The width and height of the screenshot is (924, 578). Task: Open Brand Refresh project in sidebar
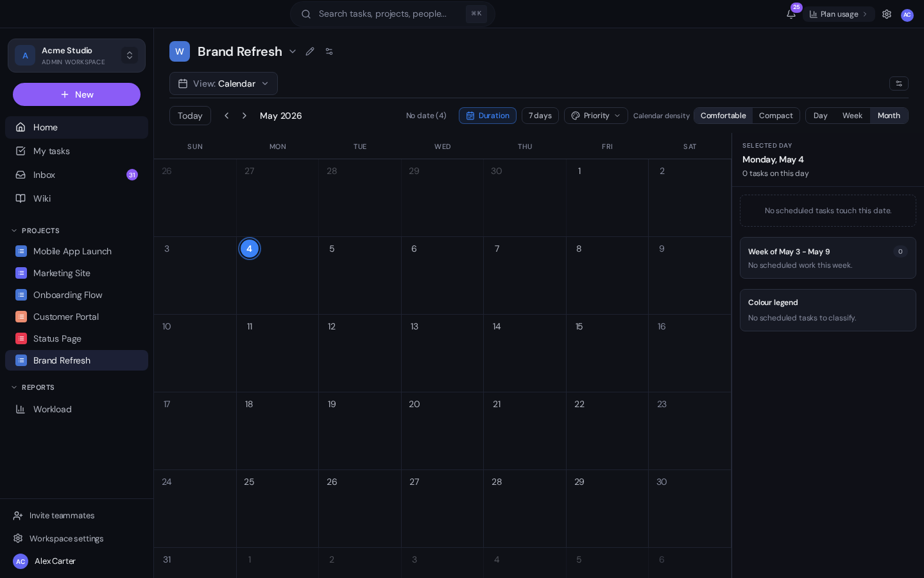76,360
